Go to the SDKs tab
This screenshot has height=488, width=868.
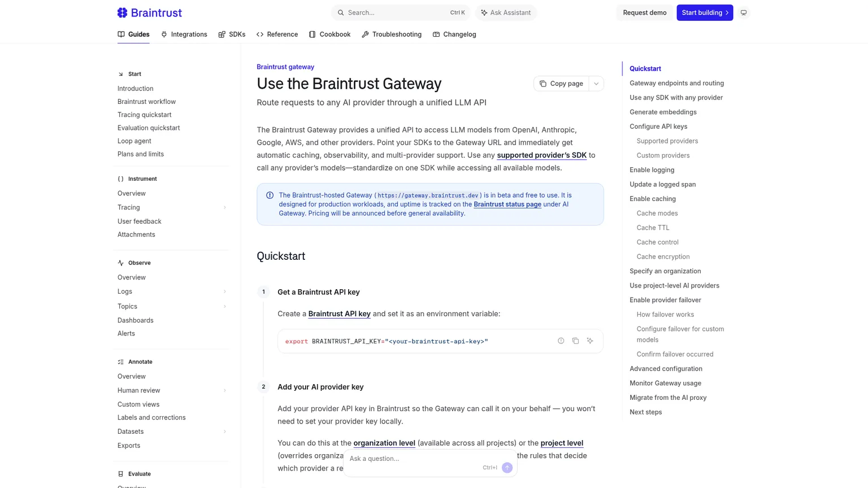(x=232, y=34)
